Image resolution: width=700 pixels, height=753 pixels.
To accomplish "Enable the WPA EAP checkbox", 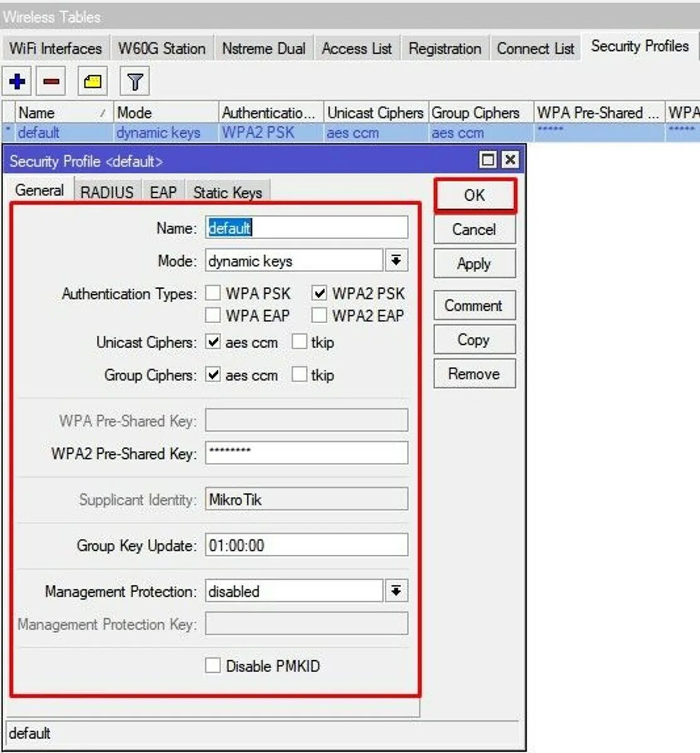I will click(213, 315).
